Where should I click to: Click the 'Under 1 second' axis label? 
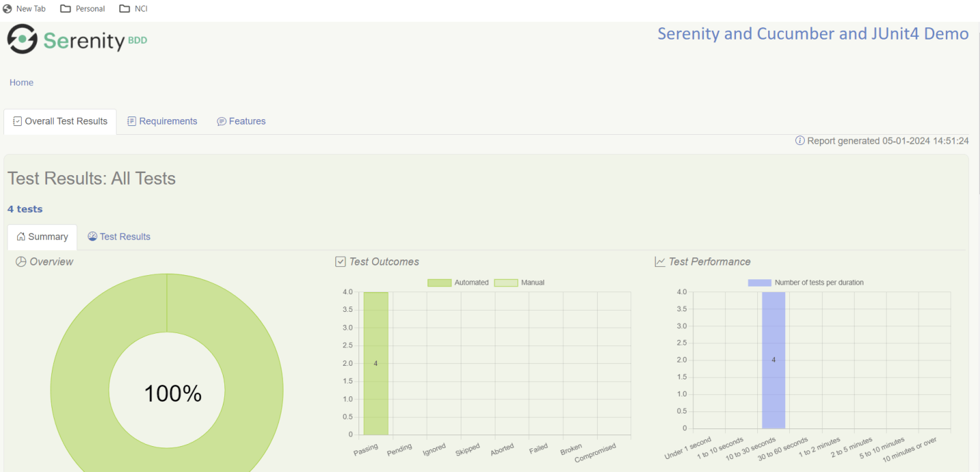pos(688,448)
